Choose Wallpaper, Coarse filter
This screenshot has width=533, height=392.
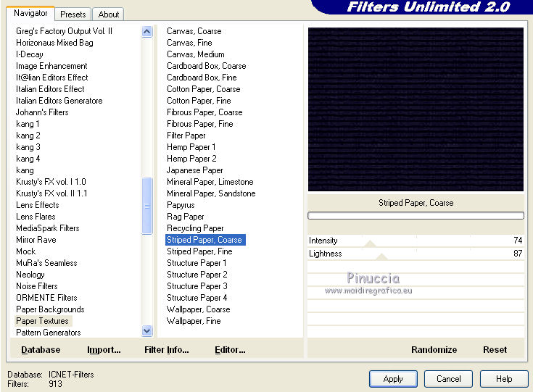tap(199, 309)
